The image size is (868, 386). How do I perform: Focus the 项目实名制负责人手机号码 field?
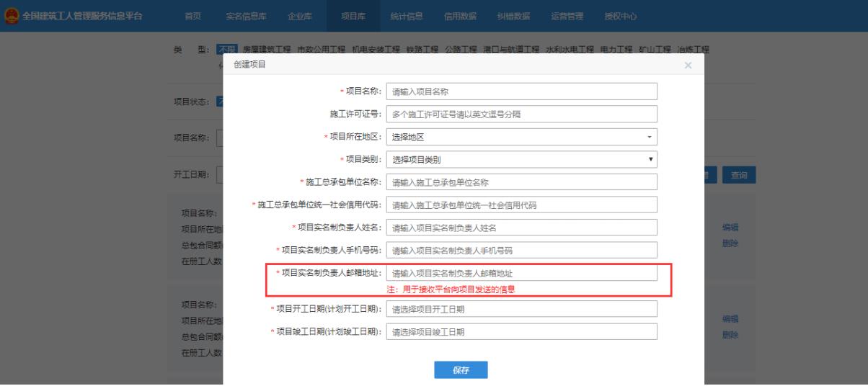pos(522,250)
